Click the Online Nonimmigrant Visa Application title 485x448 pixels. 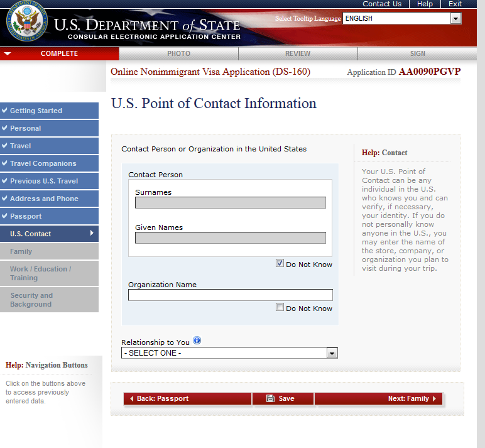click(x=210, y=72)
